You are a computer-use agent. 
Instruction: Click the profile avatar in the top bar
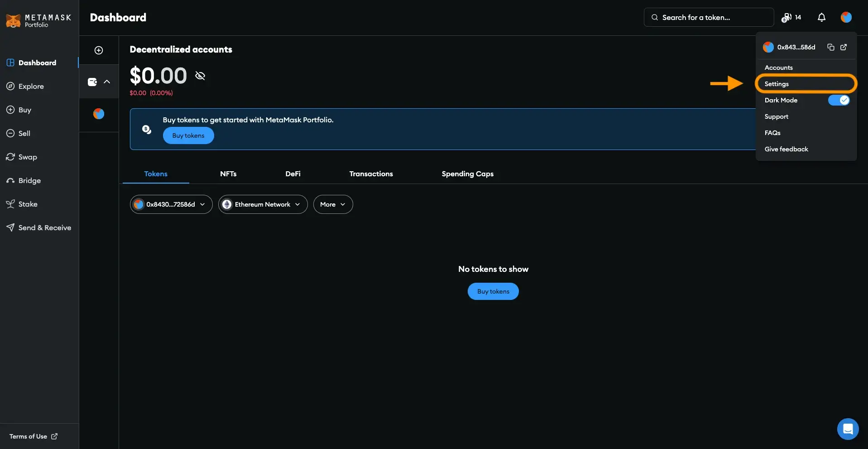click(846, 17)
